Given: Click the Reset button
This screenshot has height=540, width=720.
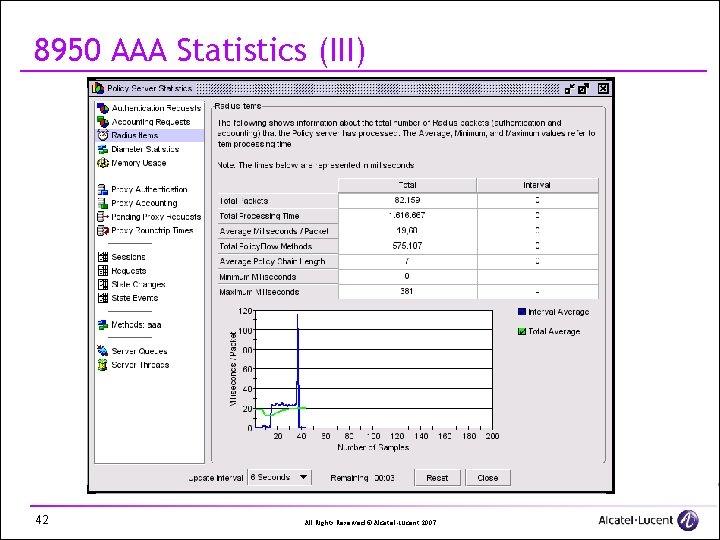Looking at the screenshot, I should [437, 478].
